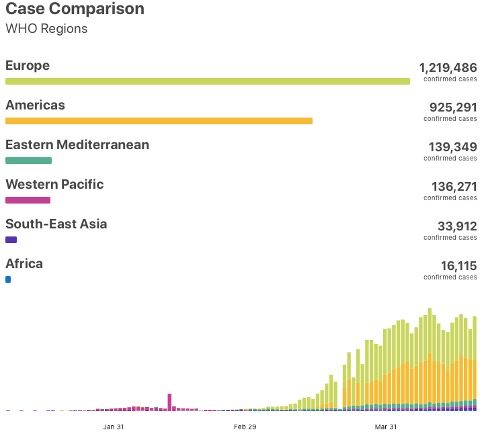The image size is (482, 440).
Task: Click the Africa blue bar
Action: (8, 279)
